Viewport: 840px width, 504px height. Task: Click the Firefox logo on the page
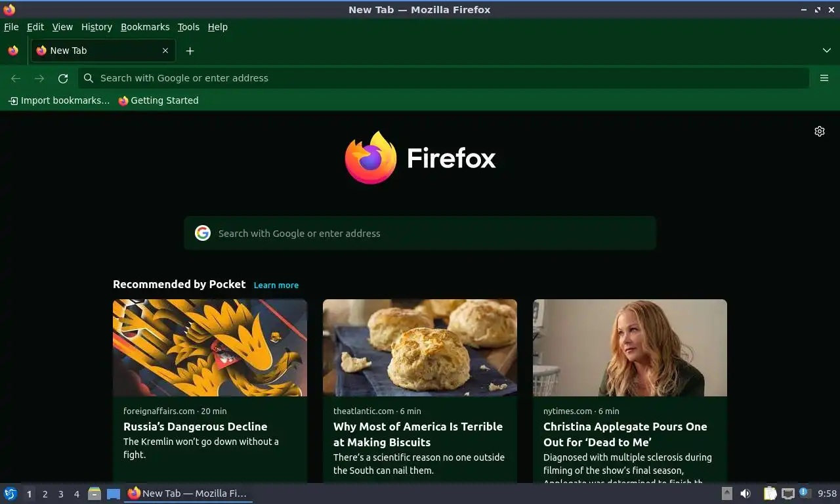[x=420, y=158]
